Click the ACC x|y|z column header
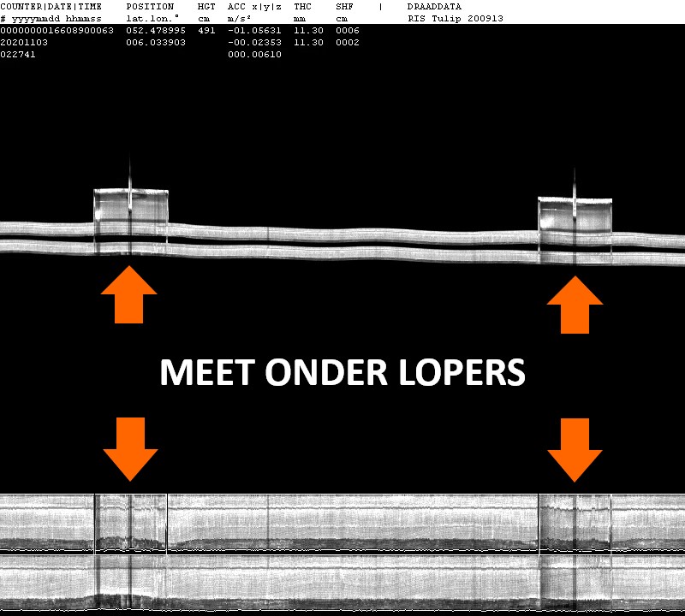The image size is (685, 616). (x=254, y=6)
